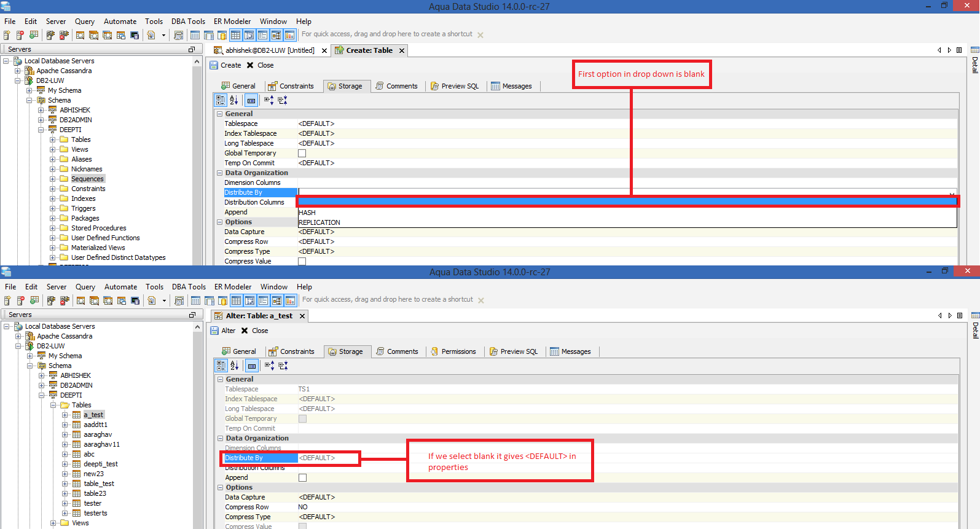Screen dimensions: 980x529
Task: Open ER Modeler menu in lower window
Action: [x=233, y=287]
